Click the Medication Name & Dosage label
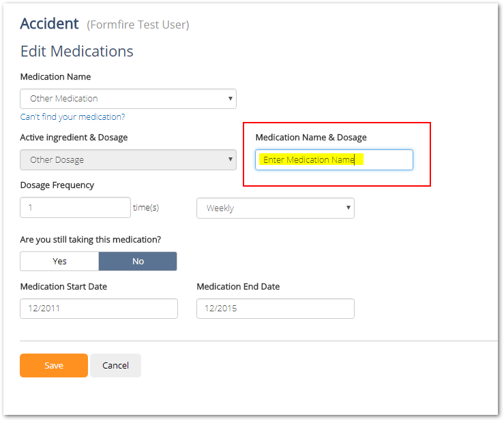The image size is (504, 421). [x=311, y=138]
